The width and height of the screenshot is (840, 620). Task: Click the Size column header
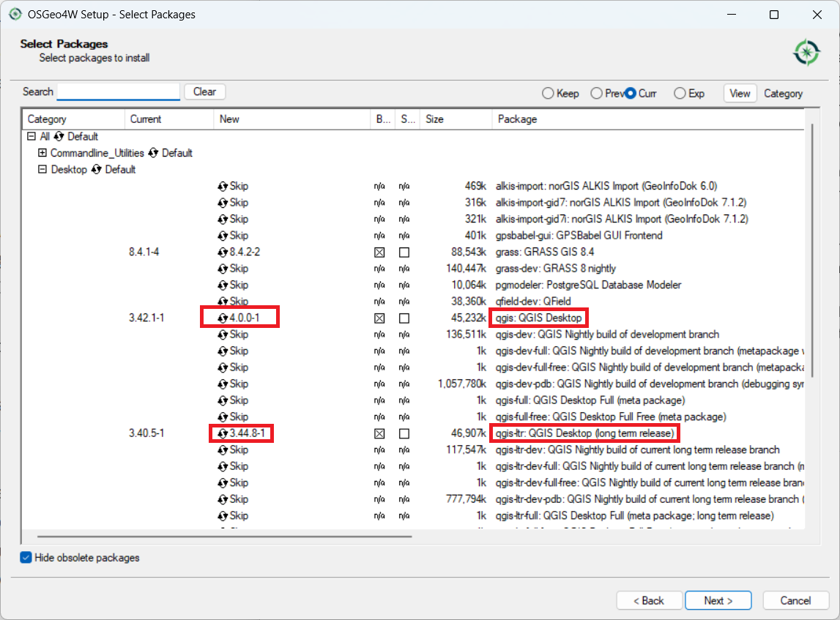434,119
